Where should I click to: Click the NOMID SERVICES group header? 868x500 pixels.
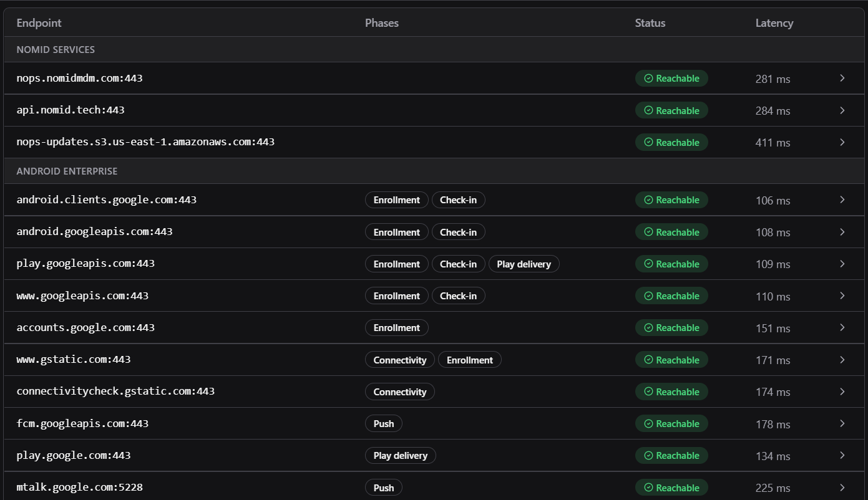(x=434, y=49)
